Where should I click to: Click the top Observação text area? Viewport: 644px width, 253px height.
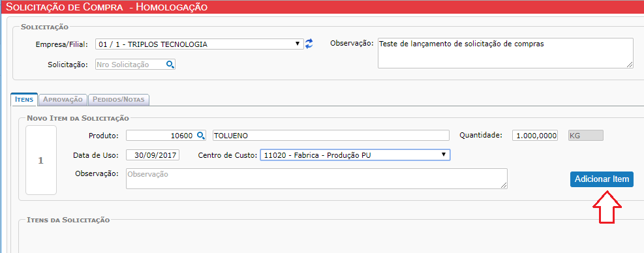[506, 53]
